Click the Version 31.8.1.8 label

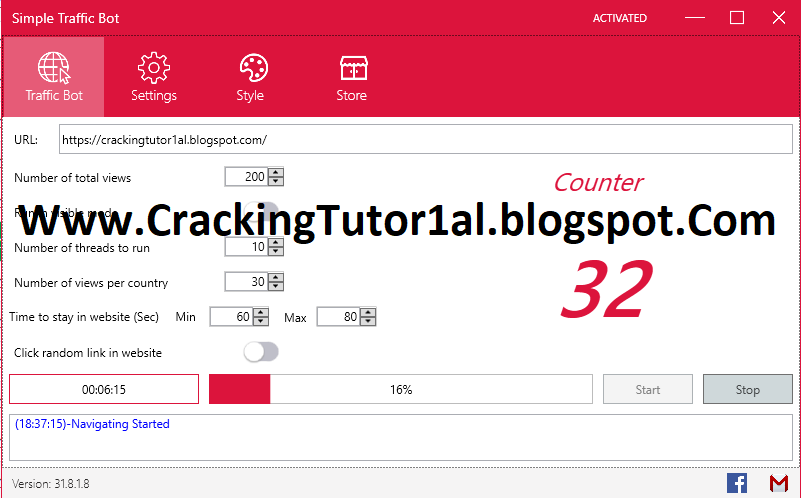(51, 484)
